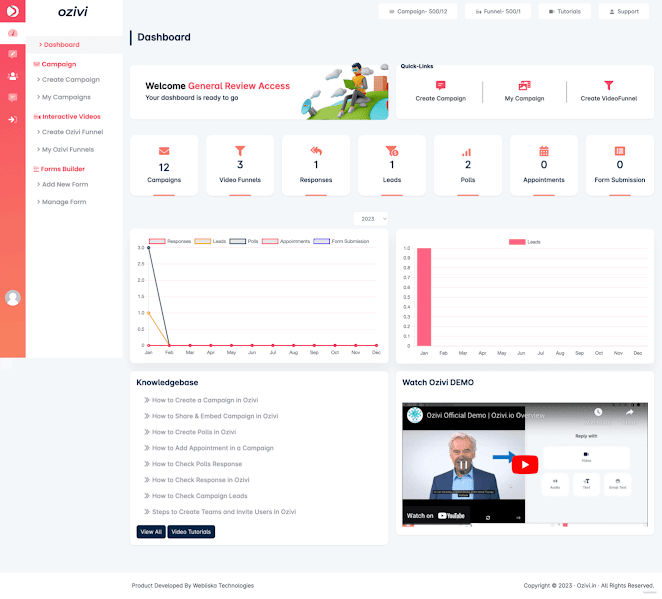The image size is (662, 599).
Task: Toggle the Responses legend in the line chart
Action: tap(170, 241)
